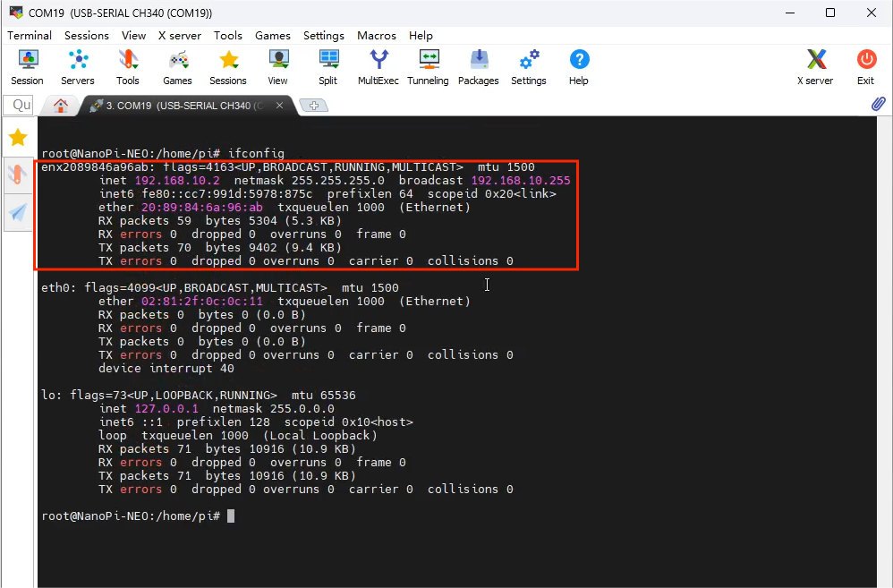Open the Terminal menu
Viewport: 893px width, 588px height.
tap(30, 35)
